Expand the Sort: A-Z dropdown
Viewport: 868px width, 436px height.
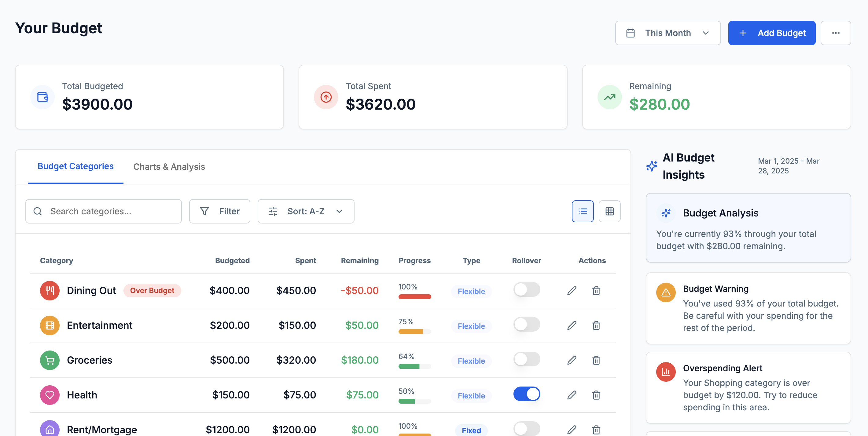(x=306, y=211)
